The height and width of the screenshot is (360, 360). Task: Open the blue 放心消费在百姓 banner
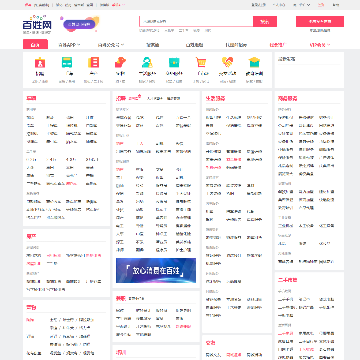click(x=156, y=270)
